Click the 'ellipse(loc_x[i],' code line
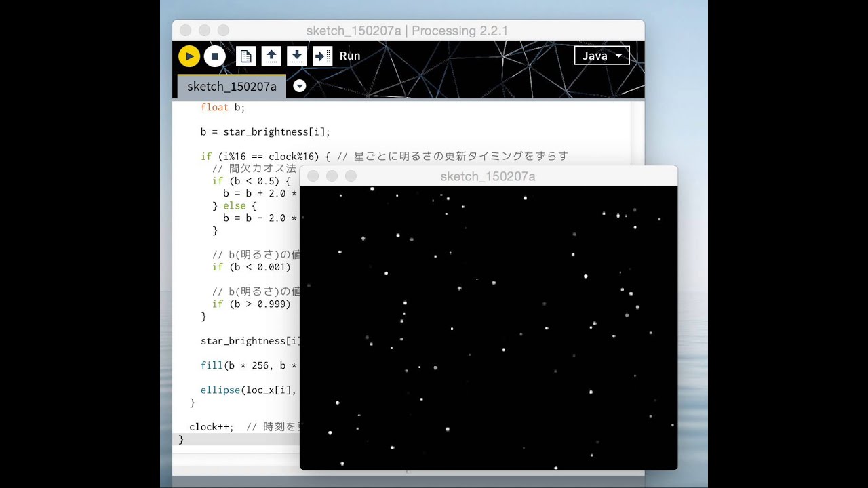 (x=249, y=390)
